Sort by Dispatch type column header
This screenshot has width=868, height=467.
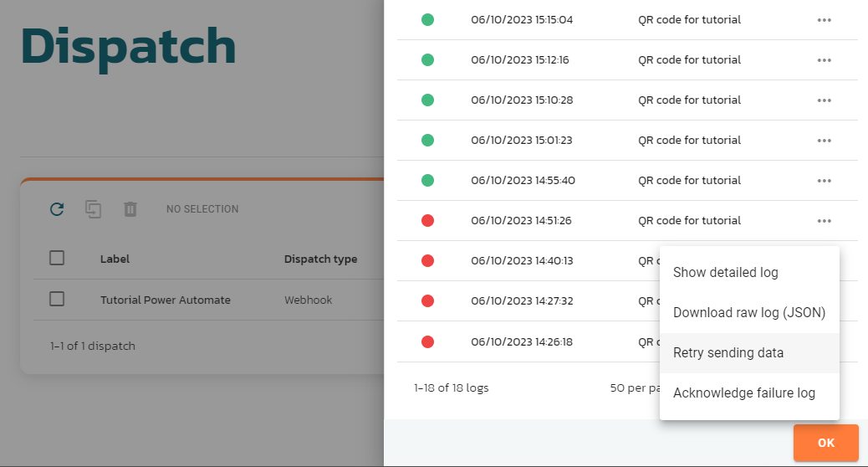pyautogui.click(x=320, y=259)
